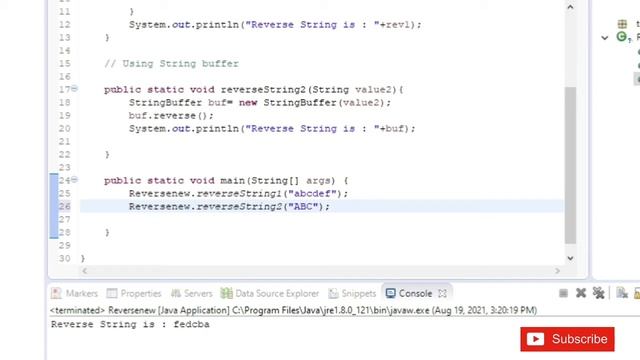This screenshot has width=640, height=360.
Task: Show the Snippets tab
Action: tap(352, 293)
